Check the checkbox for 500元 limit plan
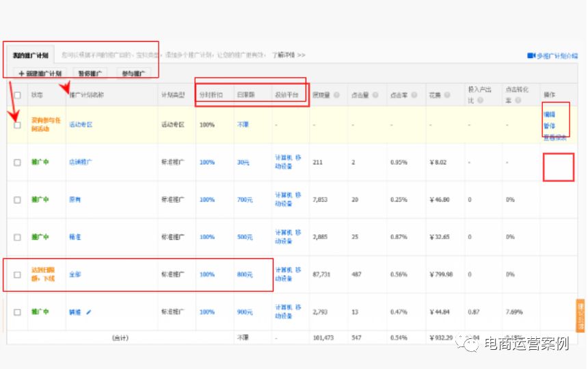Image resolution: width=588 pixels, height=369 pixels. click(x=17, y=237)
